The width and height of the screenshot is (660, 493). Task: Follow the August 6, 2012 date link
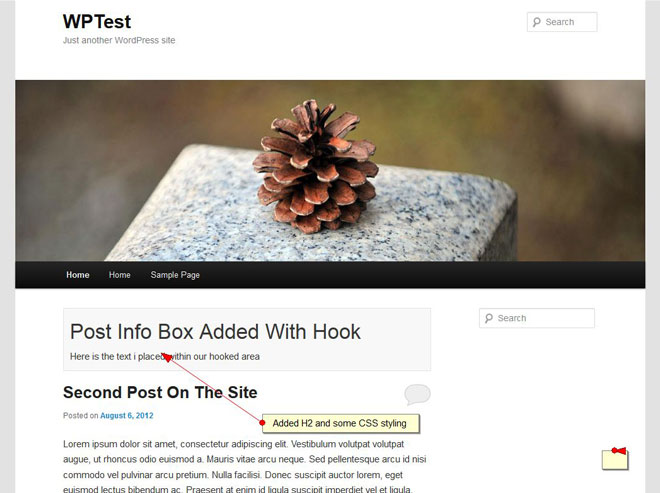[x=127, y=416]
